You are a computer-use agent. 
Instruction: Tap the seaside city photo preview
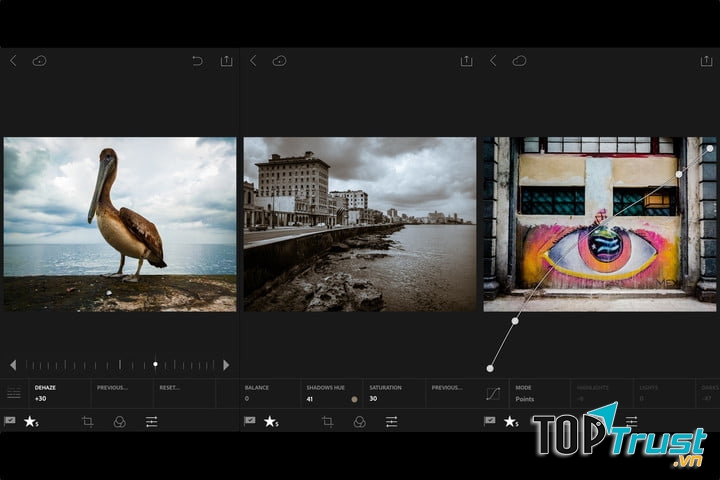click(x=360, y=224)
